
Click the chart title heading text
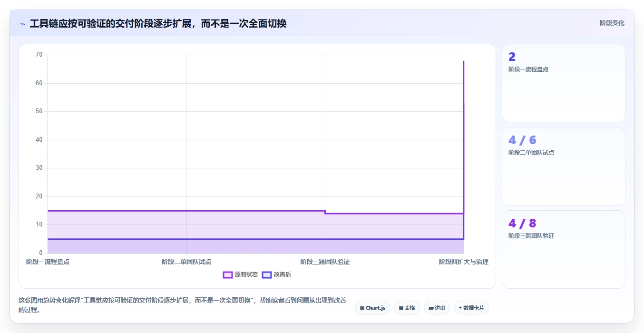click(158, 23)
